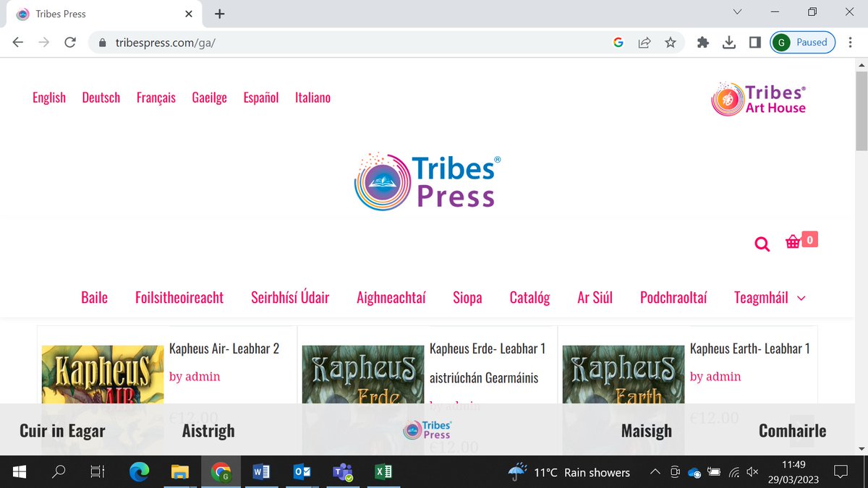Open Kapheus Air- Leabhar 2 title
868x488 pixels.
pyautogui.click(x=224, y=348)
